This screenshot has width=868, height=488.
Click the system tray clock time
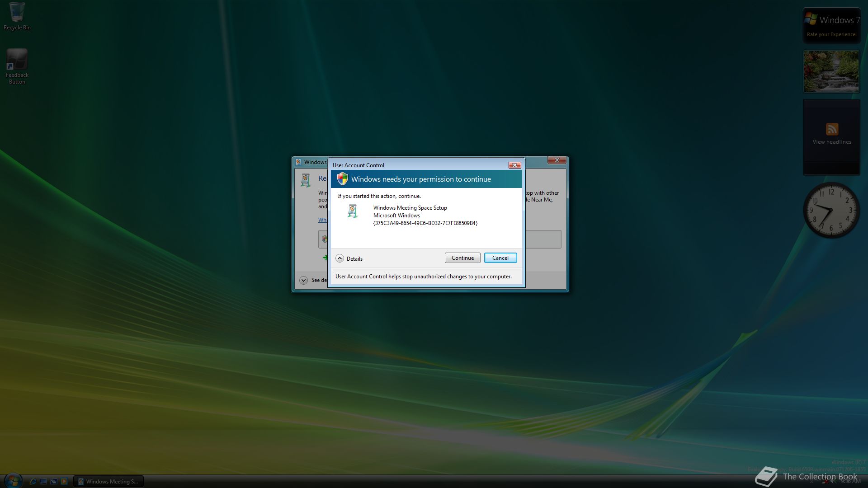pyautogui.click(x=850, y=482)
